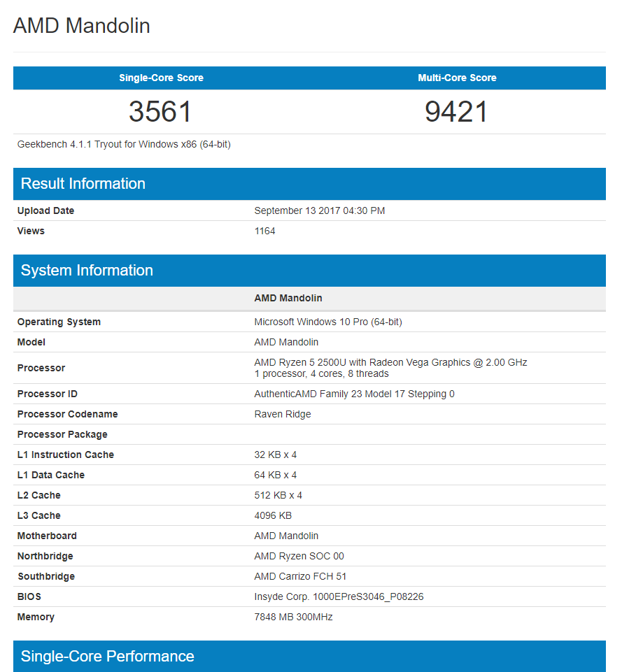Image resolution: width=622 pixels, height=672 pixels.
Task: Select the 32 KB x 4 value
Action: click(275, 455)
